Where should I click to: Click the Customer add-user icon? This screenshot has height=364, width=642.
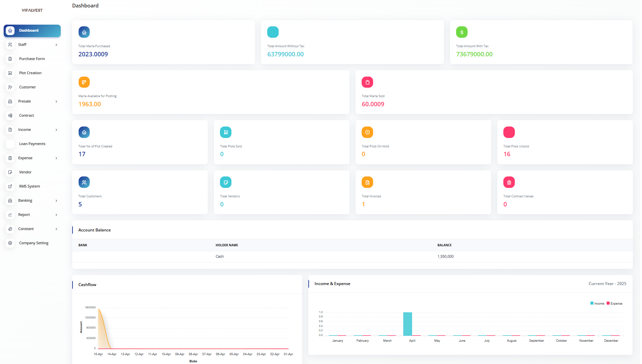10,87
